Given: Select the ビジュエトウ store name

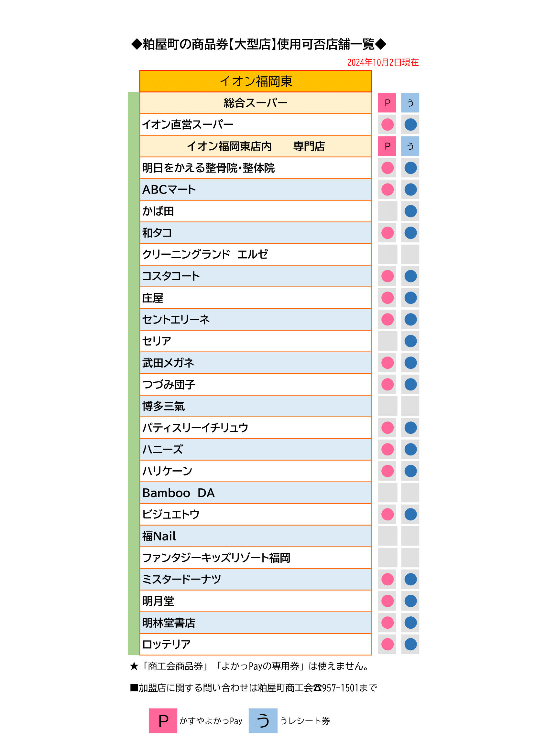Looking at the screenshot, I should pyautogui.click(x=171, y=514).
